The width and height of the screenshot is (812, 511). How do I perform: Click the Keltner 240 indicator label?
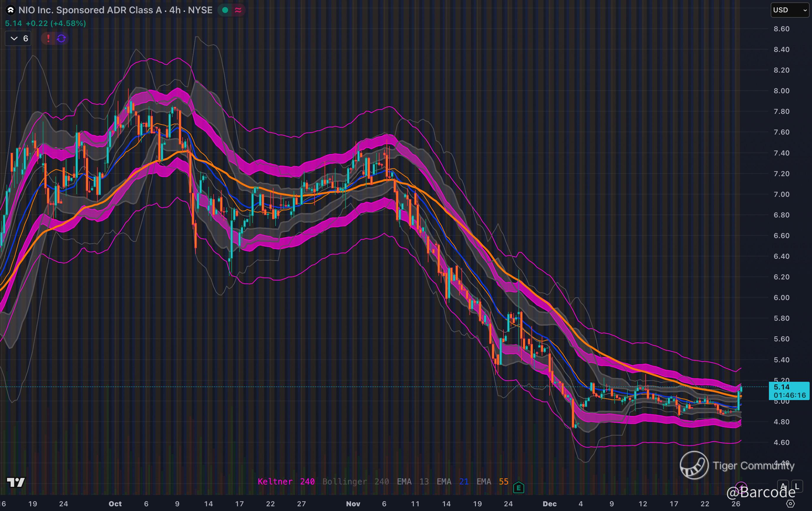tap(286, 481)
